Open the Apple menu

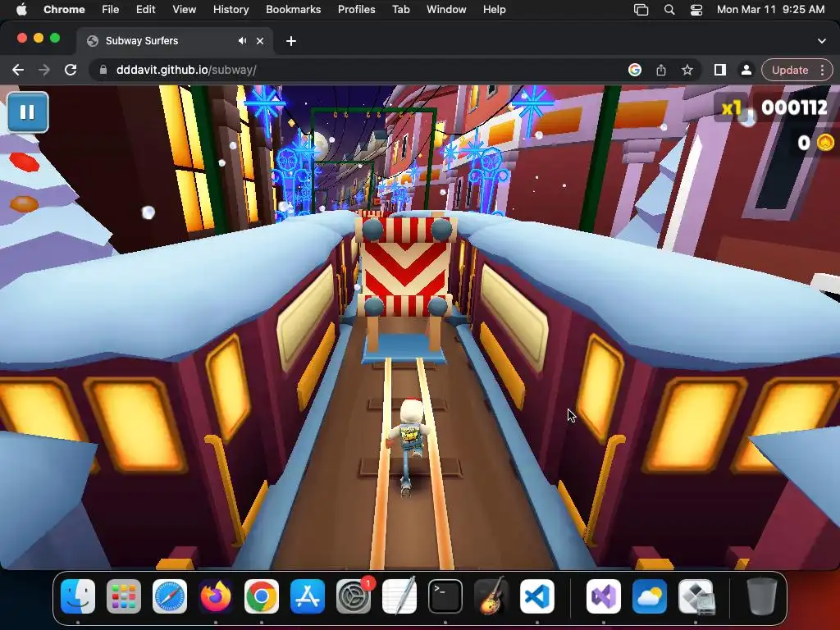(x=21, y=9)
